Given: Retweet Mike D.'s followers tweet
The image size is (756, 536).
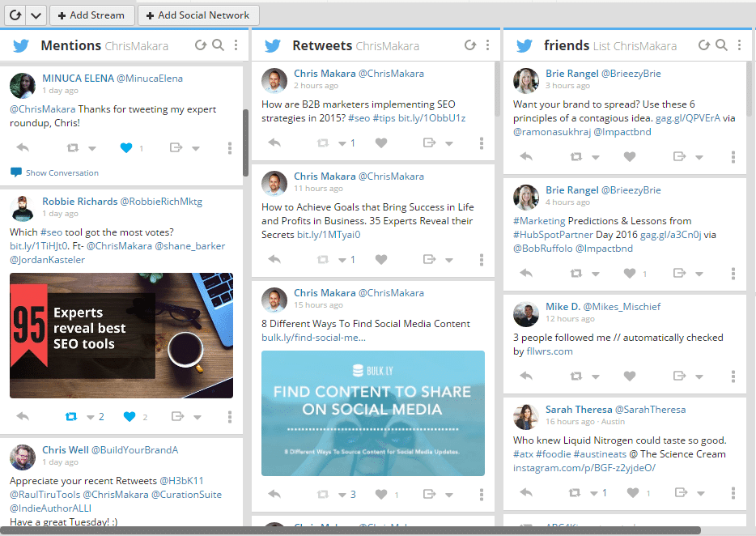Looking at the screenshot, I should coord(575,376).
